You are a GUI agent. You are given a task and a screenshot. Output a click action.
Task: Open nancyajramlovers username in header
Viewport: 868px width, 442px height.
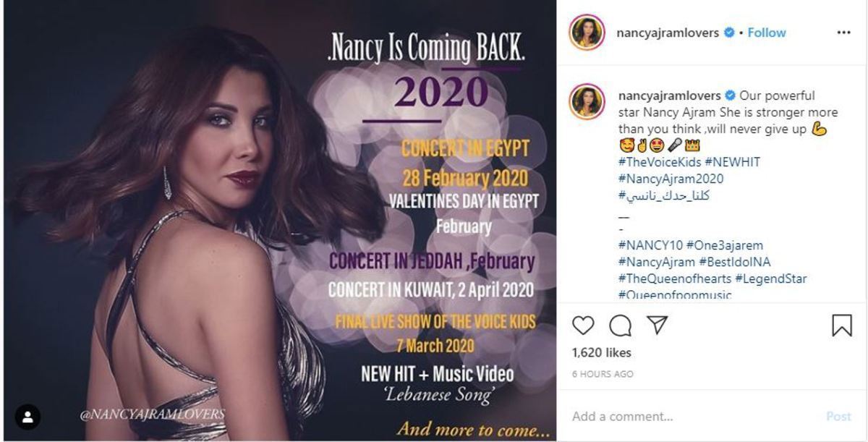pos(668,33)
